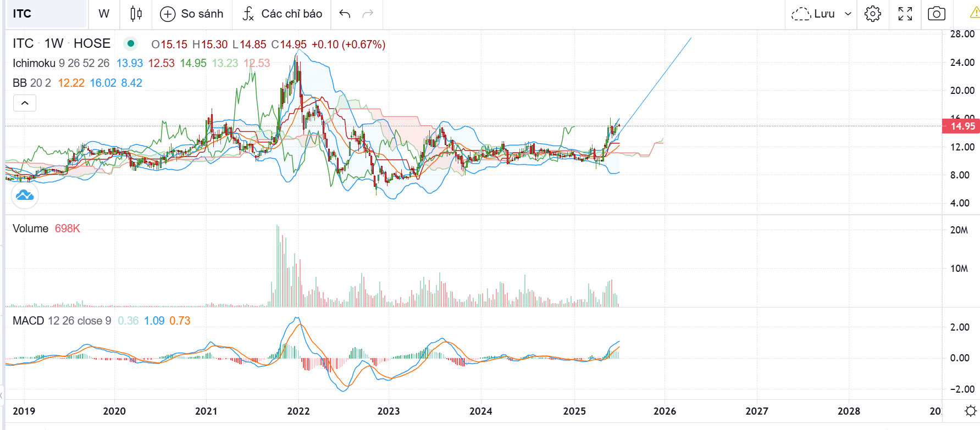Click the MACD value 1.09
980x430 pixels.
pyautogui.click(x=154, y=321)
